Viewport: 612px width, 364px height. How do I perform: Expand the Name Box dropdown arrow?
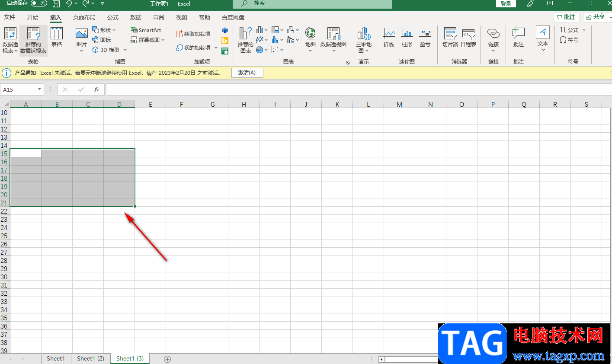click(39, 89)
